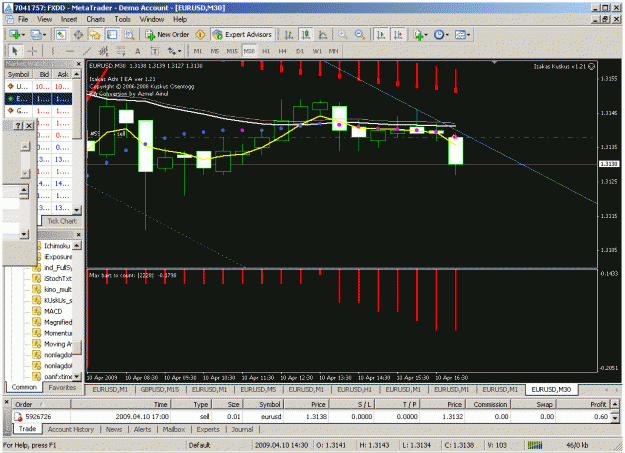Select the Cursor arrow tool

click(x=15, y=51)
